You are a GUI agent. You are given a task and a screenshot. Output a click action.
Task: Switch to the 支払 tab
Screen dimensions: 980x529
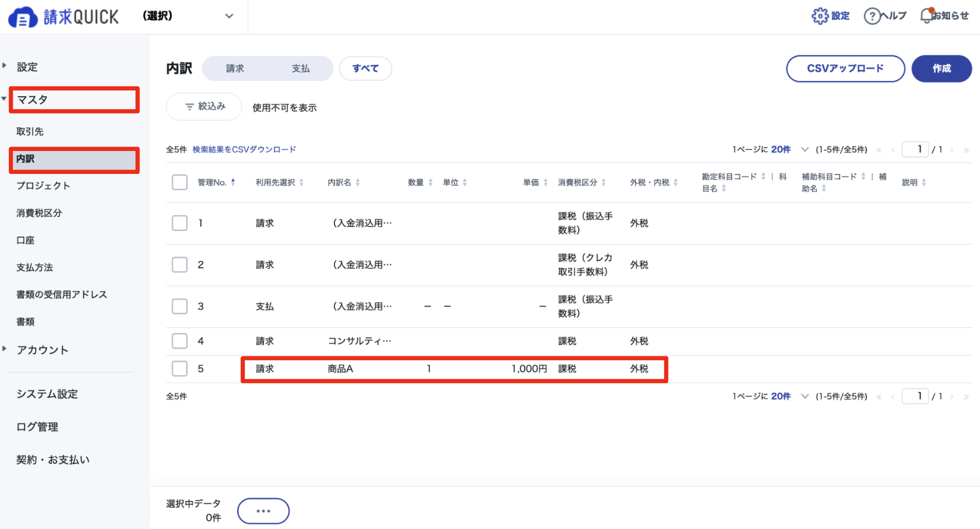300,68
